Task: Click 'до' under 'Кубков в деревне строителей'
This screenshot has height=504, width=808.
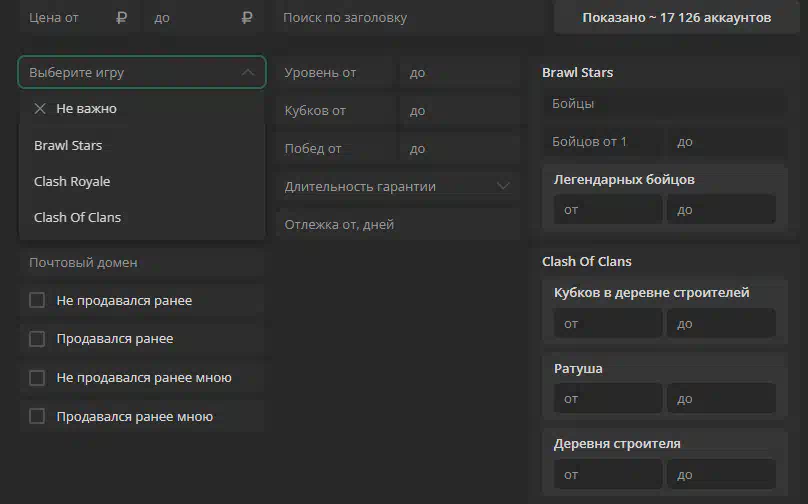Action: (721, 323)
